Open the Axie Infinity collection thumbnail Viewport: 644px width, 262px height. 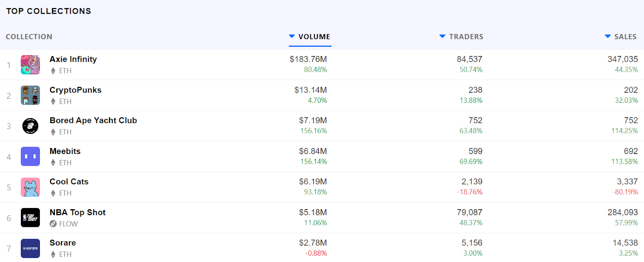tap(30, 65)
